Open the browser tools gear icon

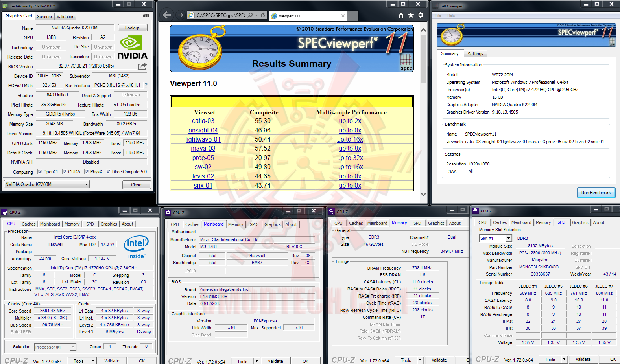pos(421,15)
